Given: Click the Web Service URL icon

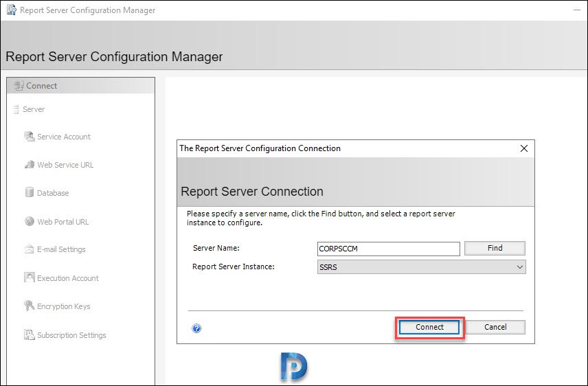Looking at the screenshot, I should tap(30, 165).
